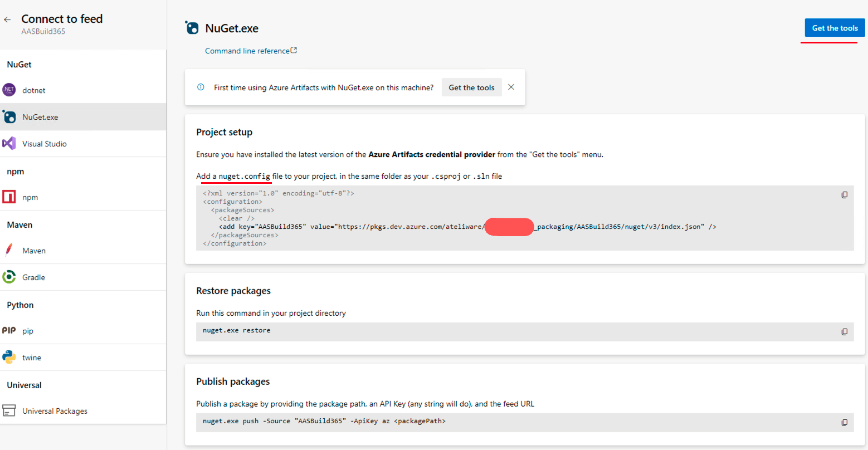Image resolution: width=868 pixels, height=450 pixels.
Task: Click the Python section header
Action: 20,305
